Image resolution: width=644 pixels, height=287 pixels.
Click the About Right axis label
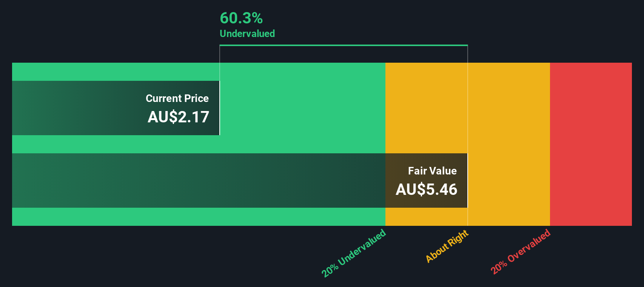coord(447,246)
